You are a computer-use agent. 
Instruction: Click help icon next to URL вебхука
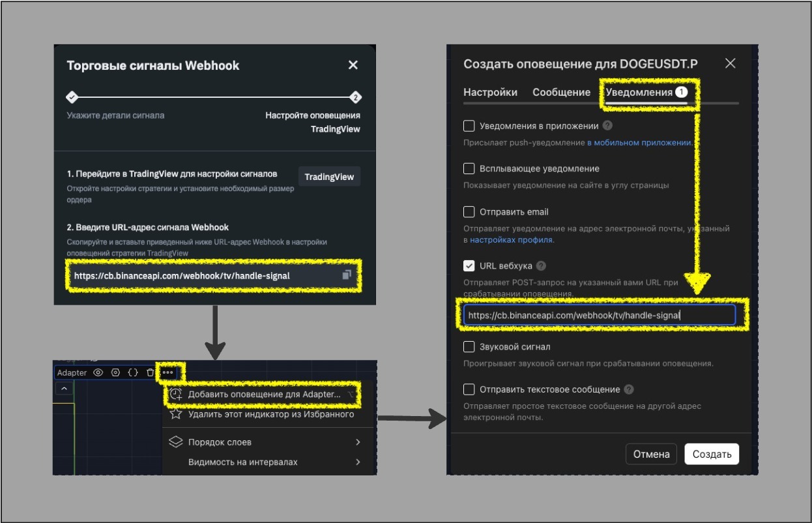541,266
